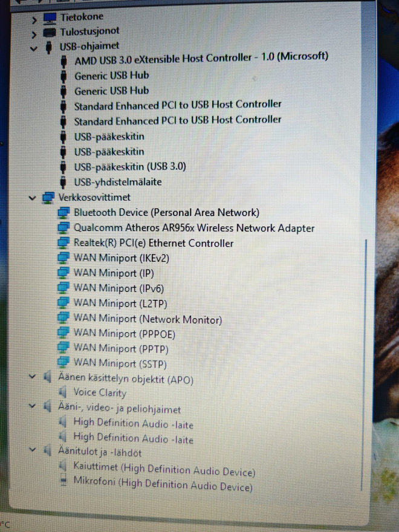Collapse Äänen käsittelyn objektit (APO) category
399x532 pixels.
pyautogui.click(x=32, y=376)
